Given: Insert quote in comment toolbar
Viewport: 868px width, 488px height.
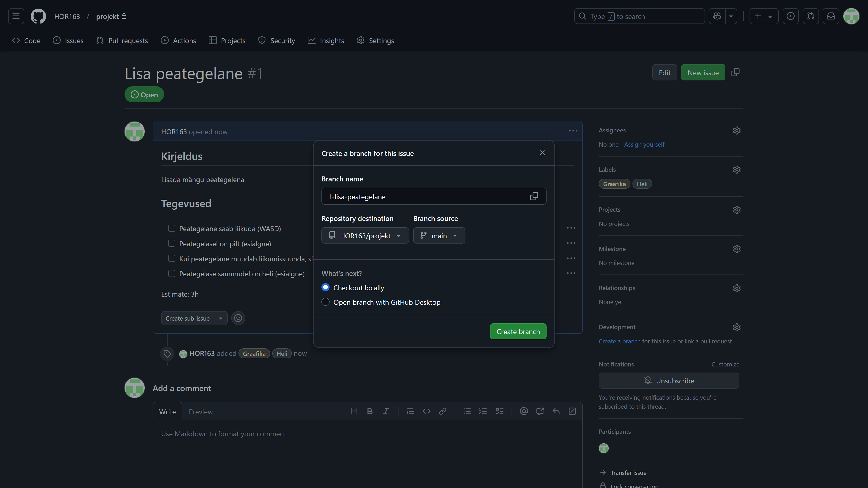Looking at the screenshot, I should pyautogui.click(x=410, y=411).
